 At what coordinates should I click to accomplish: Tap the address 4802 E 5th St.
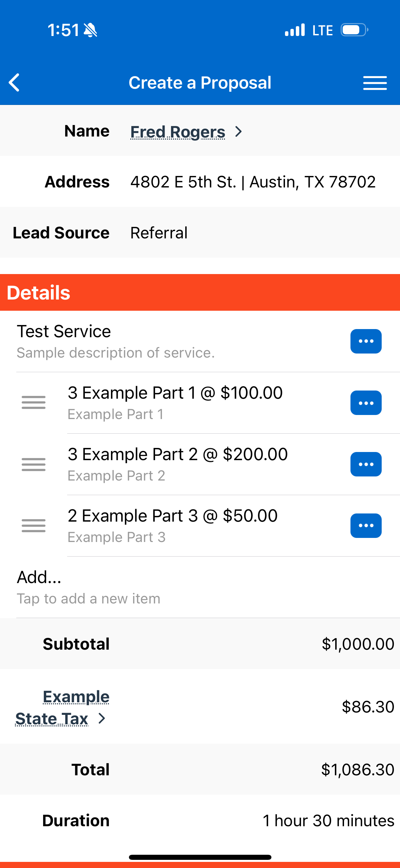pyautogui.click(x=253, y=182)
